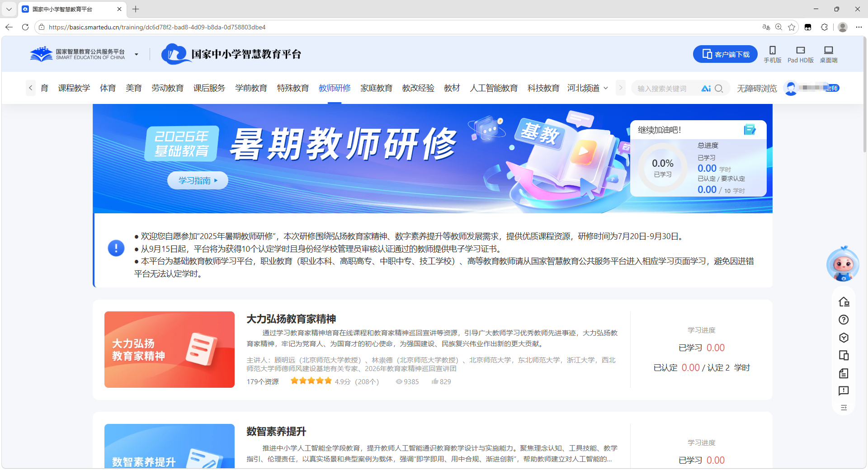Image resolution: width=868 pixels, height=470 pixels.
Task: Click the blue exclamation notice icon
Action: [x=116, y=248]
